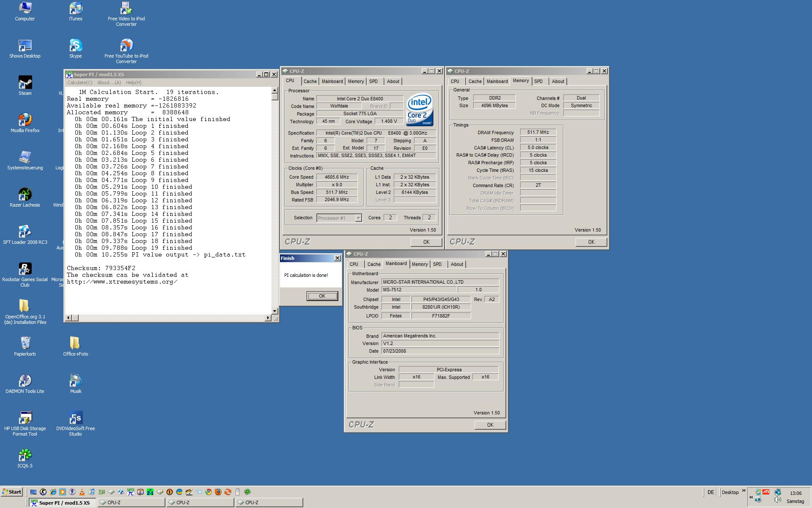Switch to Cache tab in Mainboard window
The image size is (812, 508).
pos(373,264)
